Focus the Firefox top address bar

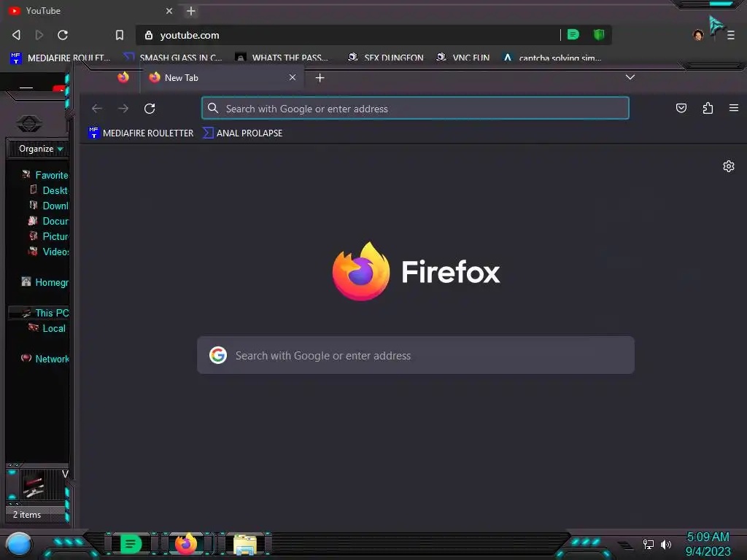[x=415, y=108]
